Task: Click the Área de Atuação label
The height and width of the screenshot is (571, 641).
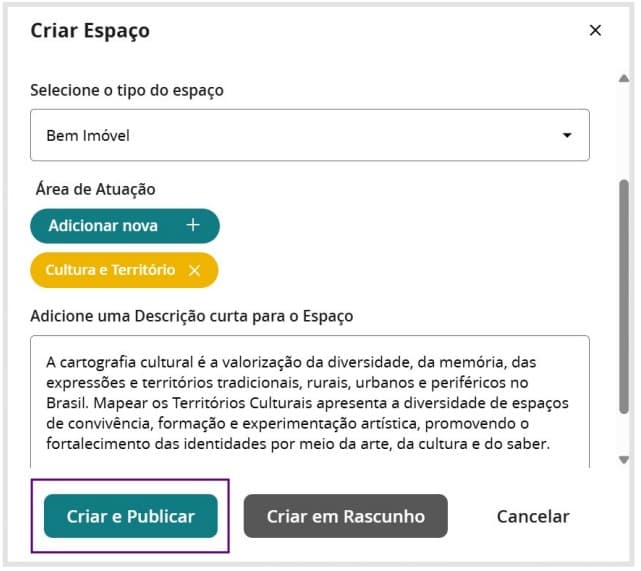Action: (x=95, y=189)
